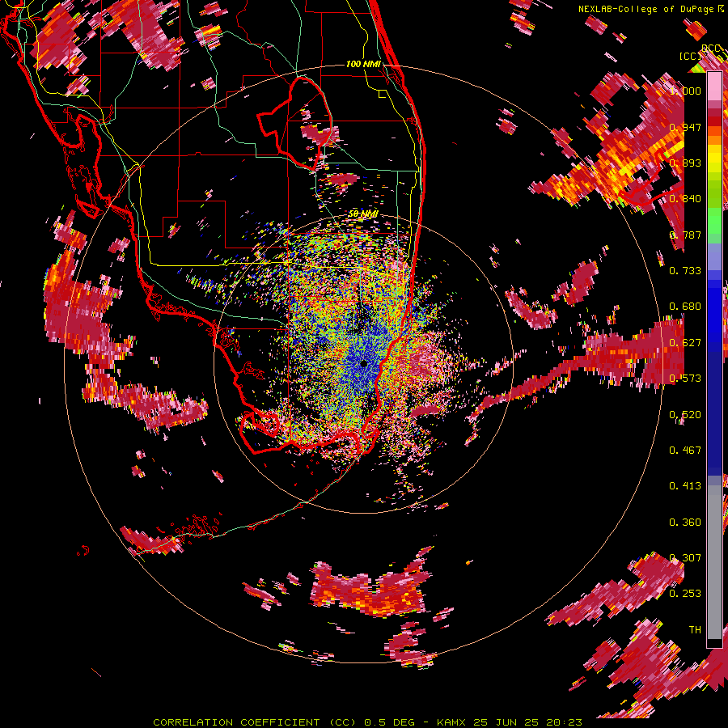Click the 0.360 scale label
Image resolution: width=728 pixels, height=728 pixels.
click(685, 523)
